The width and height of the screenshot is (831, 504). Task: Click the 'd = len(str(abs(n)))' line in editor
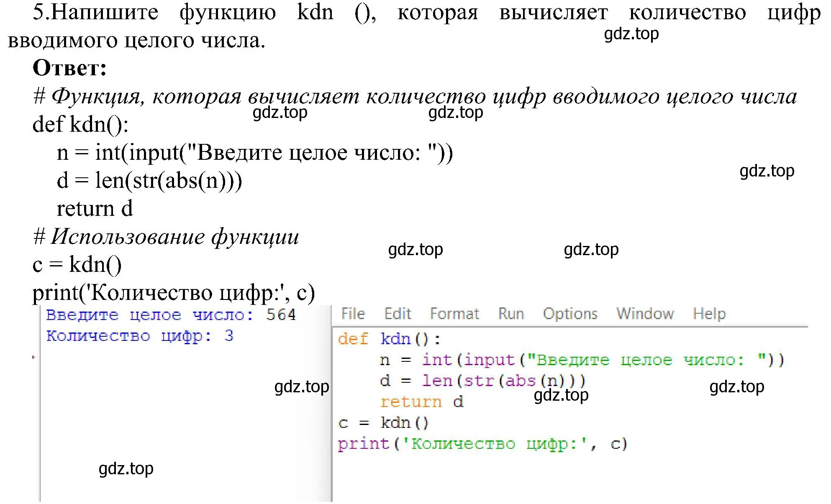coord(483,381)
